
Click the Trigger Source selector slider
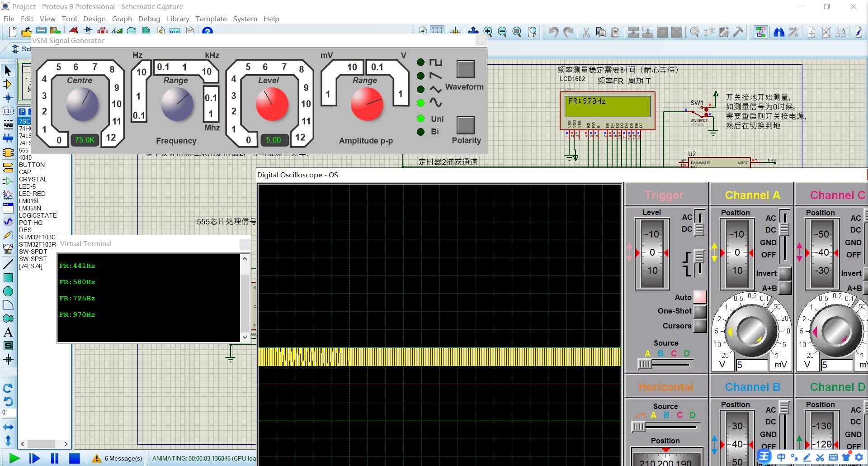click(x=665, y=364)
